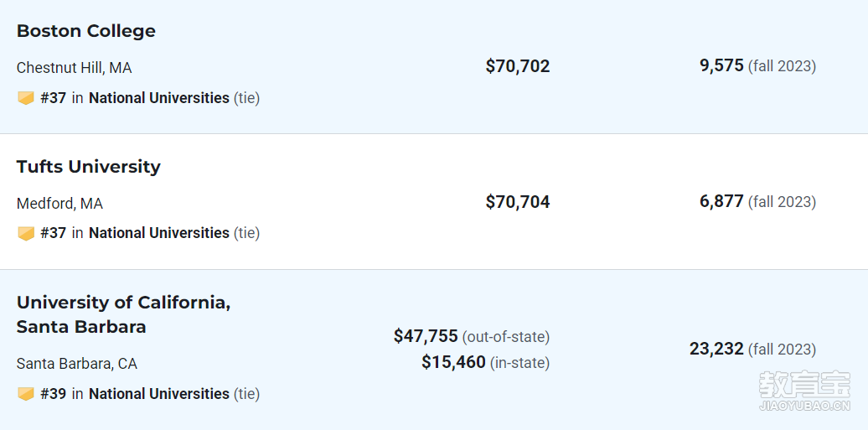This screenshot has width=868, height=430.
Task: Select the #39 rank text for UC Santa Barbara
Action: (53, 393)
